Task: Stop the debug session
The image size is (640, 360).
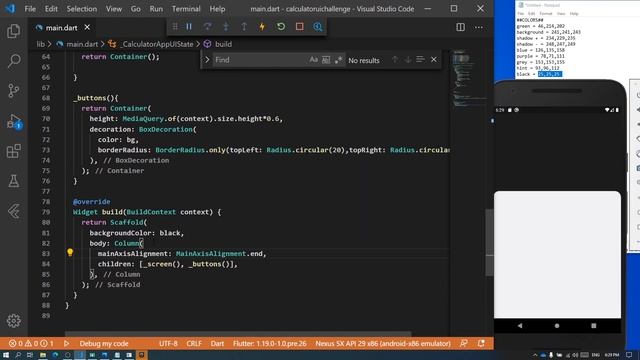Action: pyautogui.click(x=300, y=27)
